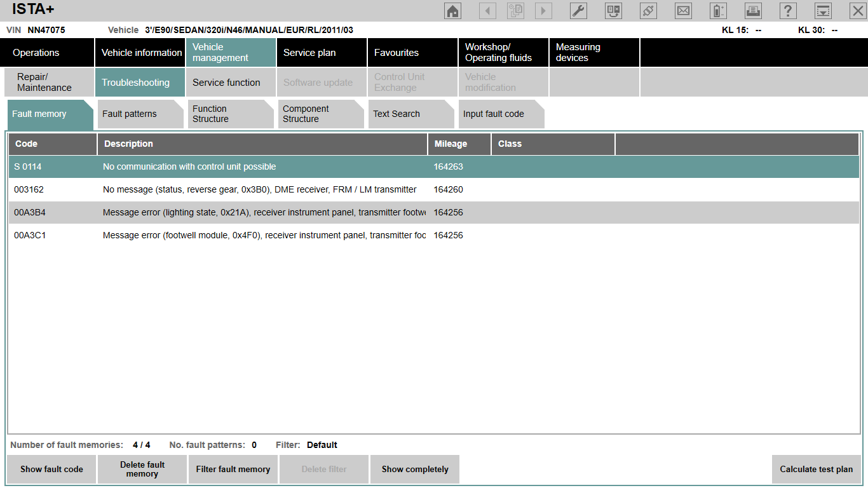Viewport: 868px width, 488px height.
Task: Open the feedback envelope icon
Action: (x=683, y=11)
